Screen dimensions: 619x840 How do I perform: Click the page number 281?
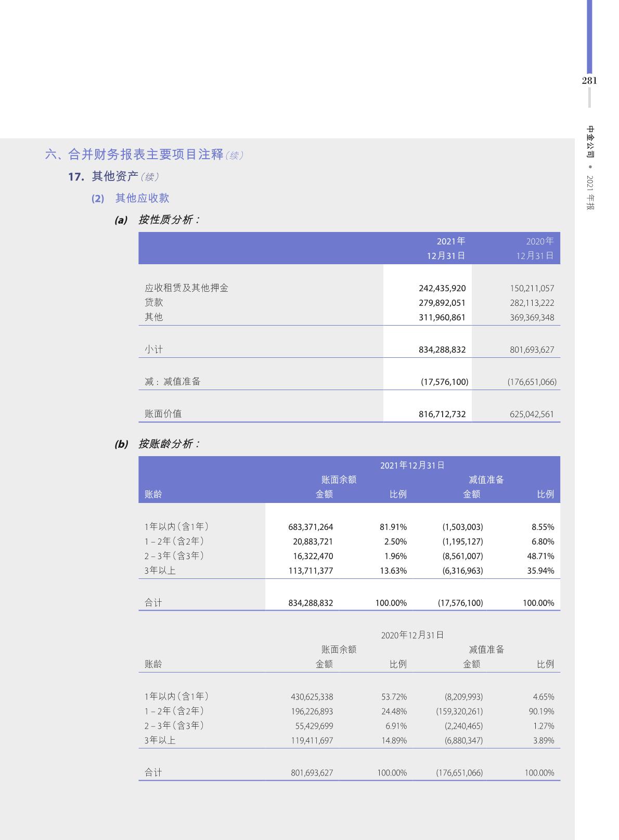tap(589, 81)
